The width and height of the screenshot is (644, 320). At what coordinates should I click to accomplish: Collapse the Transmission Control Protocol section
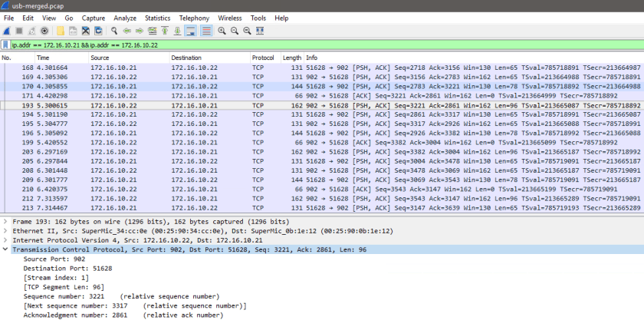6,249
